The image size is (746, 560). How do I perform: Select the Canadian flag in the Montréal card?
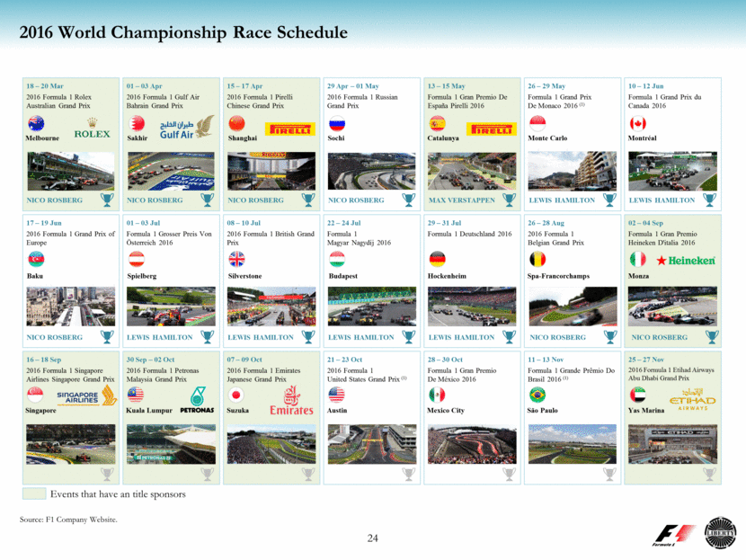637,124
